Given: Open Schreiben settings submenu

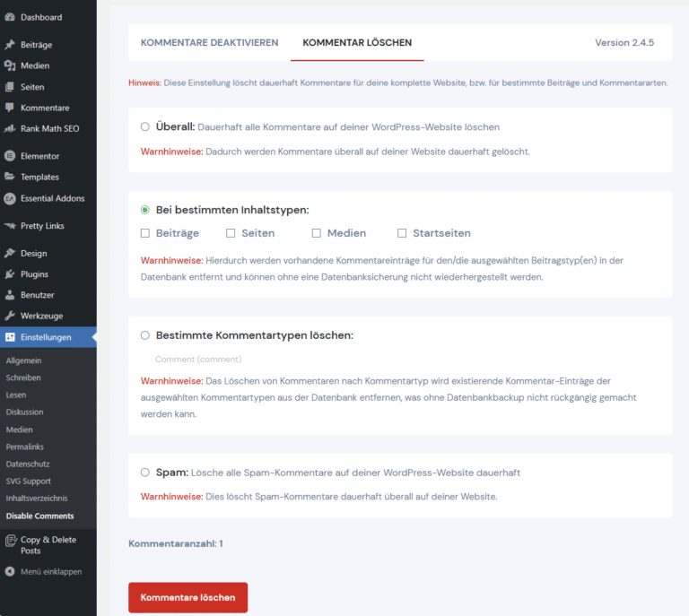Looking at the screenshot, I should [x=23, y=377].
